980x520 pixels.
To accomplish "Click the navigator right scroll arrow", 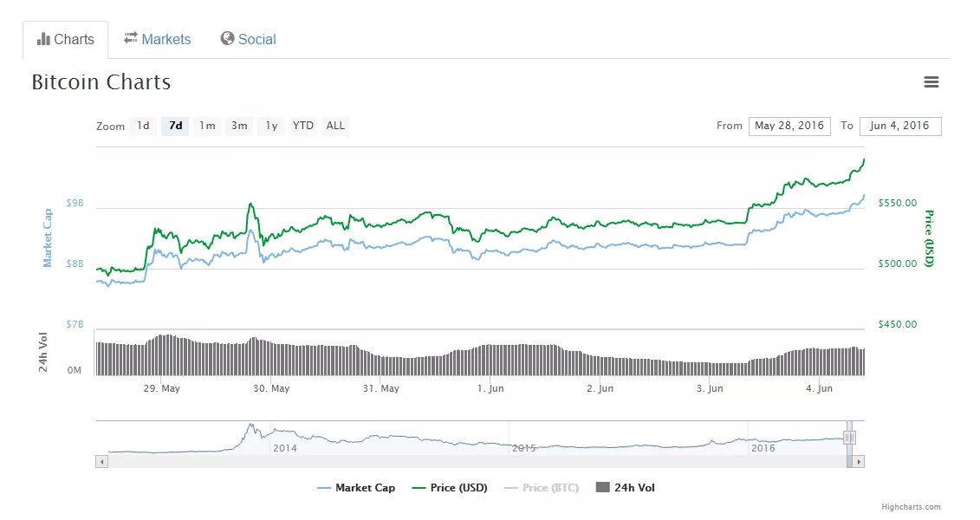I will (x=859, y=461).
